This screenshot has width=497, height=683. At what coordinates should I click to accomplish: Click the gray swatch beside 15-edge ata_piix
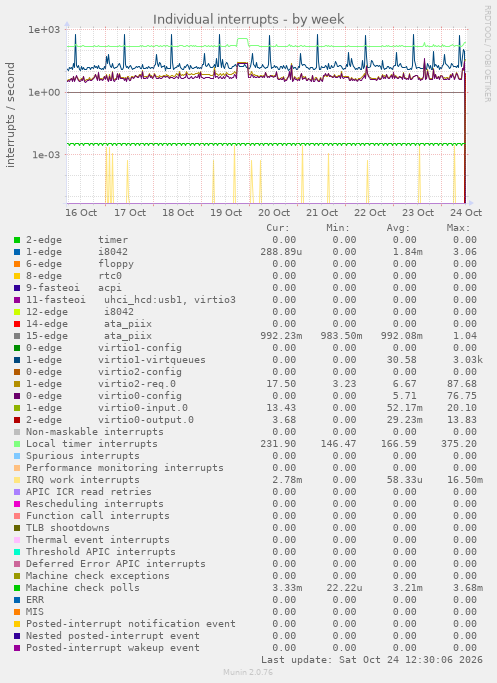coord(17,336)
